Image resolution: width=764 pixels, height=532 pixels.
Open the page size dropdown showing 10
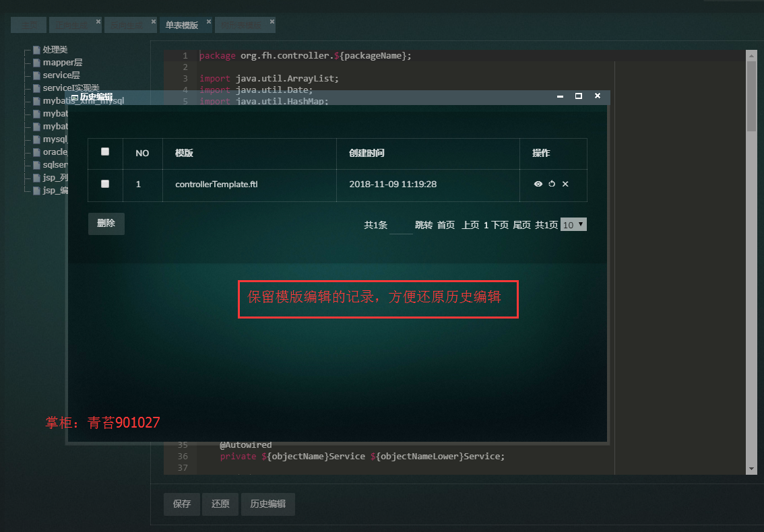click(573, 225)
